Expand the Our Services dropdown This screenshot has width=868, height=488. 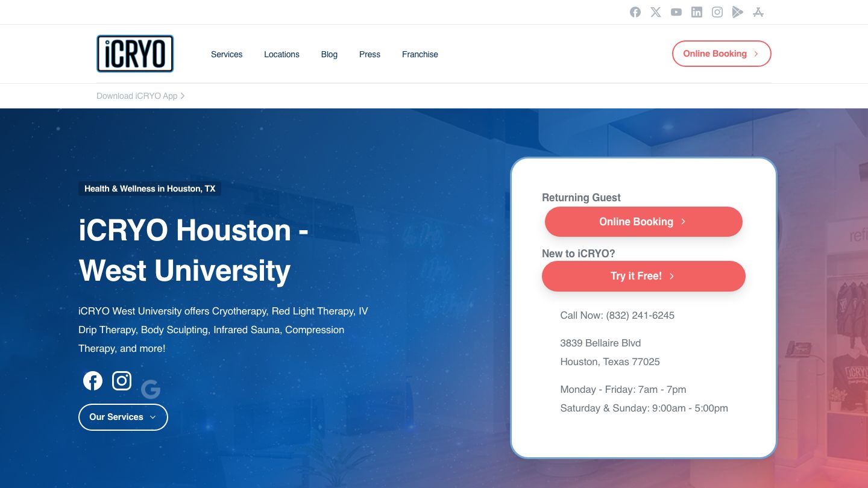tap(123, 417)
